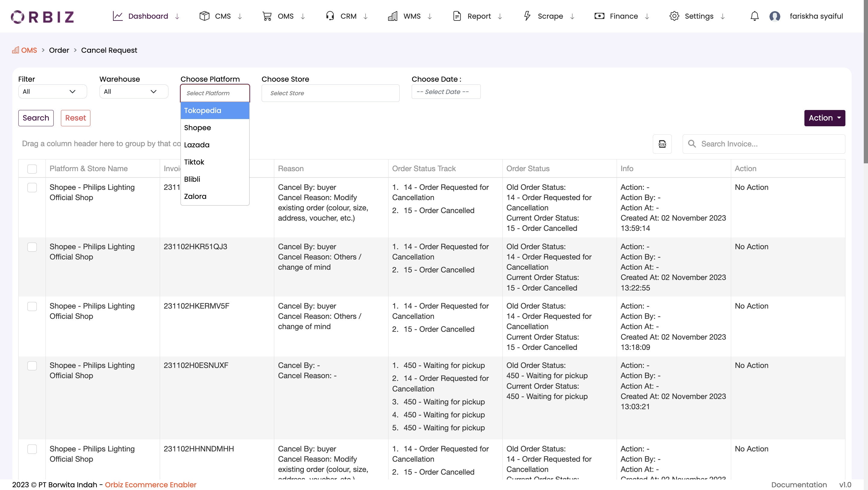868x490 pixels.
Task: Click the Reset button
Action: tap(75, 118)
